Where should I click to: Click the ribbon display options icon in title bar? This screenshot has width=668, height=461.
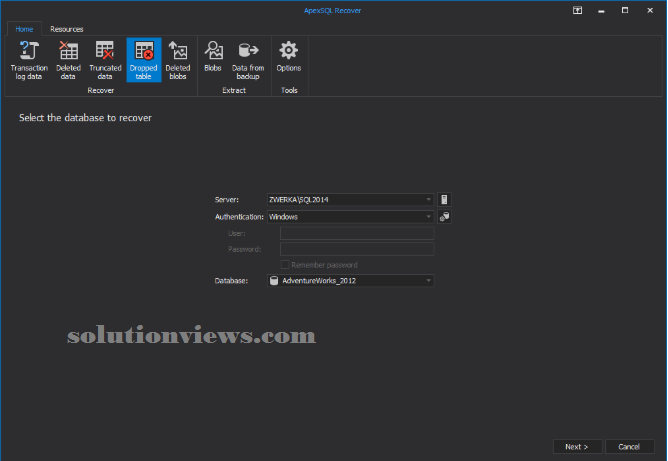coord(577,10)
